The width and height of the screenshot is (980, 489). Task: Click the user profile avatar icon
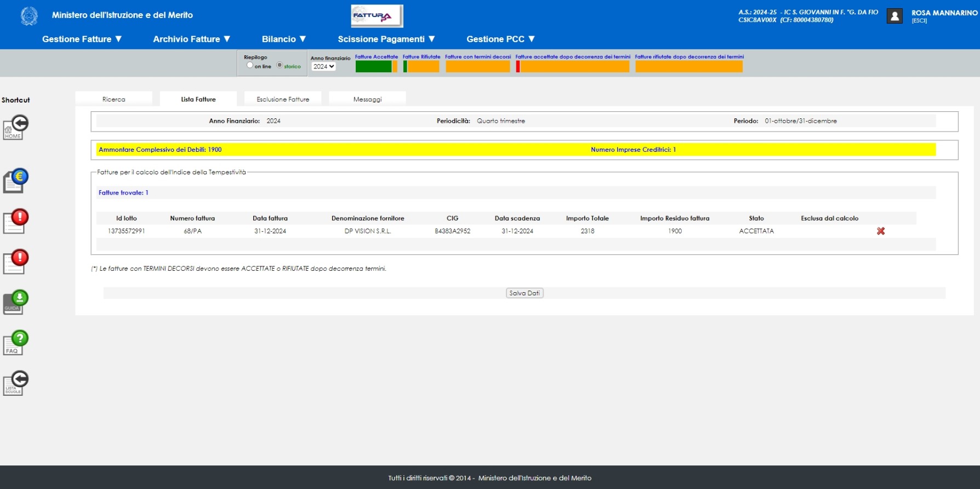tap(894, 16)
